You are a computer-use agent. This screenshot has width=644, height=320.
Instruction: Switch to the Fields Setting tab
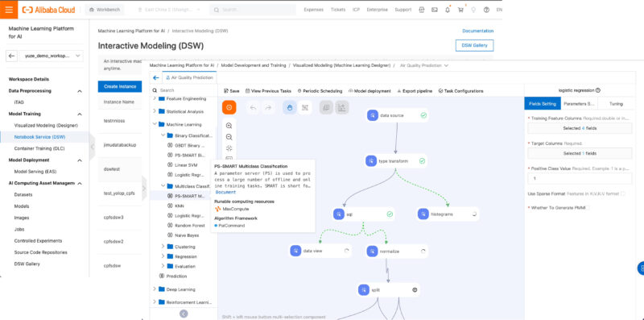pyautogui.click(x=543, y=104)
